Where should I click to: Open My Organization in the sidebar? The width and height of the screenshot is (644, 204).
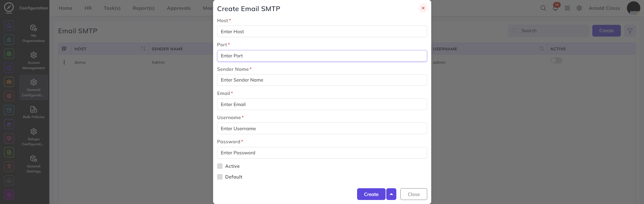[x=34, y=33]
